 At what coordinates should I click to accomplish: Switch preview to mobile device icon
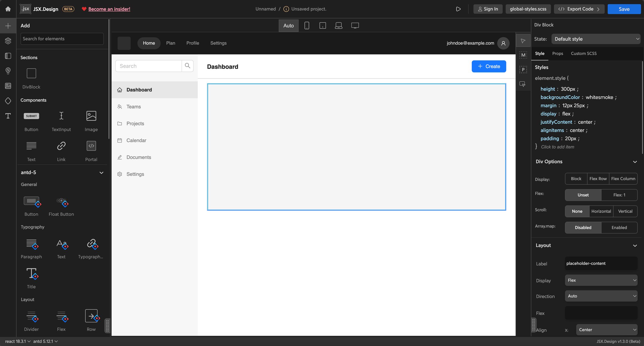[x=306, y=25]
